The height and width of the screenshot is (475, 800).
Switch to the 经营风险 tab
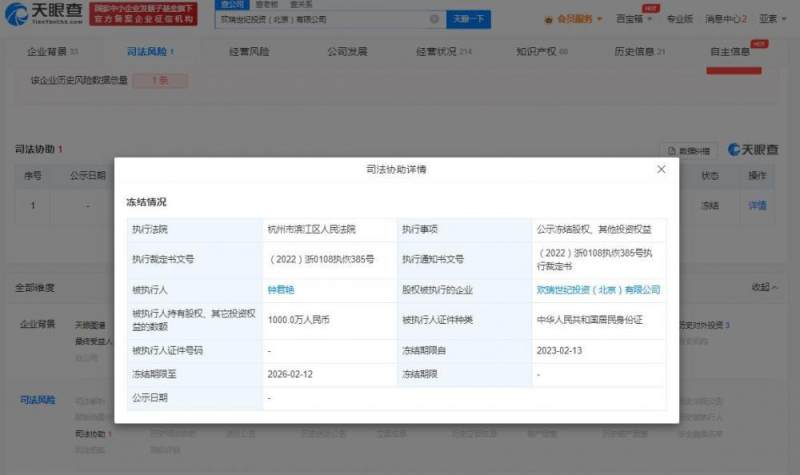pyautogui.click(x=249, y=52)
